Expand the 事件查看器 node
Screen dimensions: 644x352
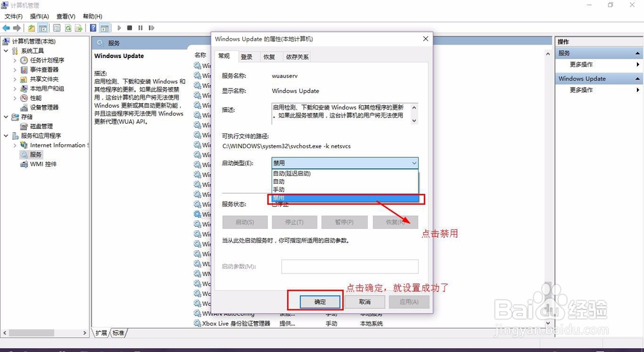(15, 70)
